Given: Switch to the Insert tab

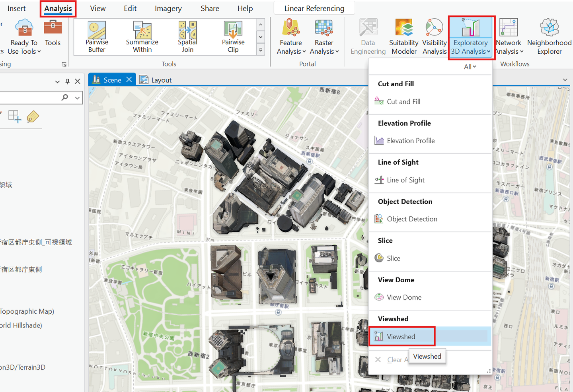Looking at the screenshot, I should click(16, 8).
